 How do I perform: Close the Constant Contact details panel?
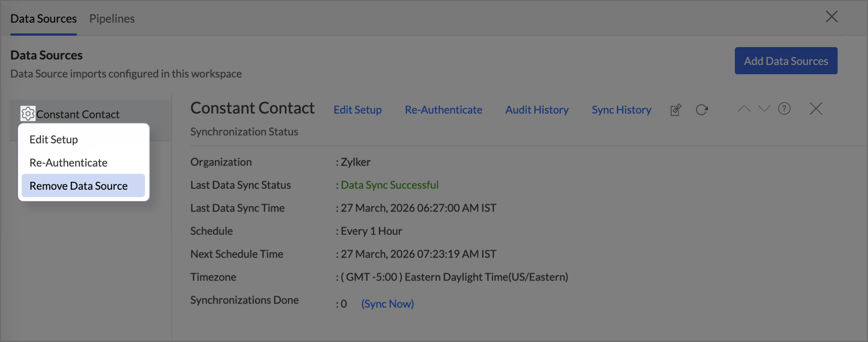point(816,109)
